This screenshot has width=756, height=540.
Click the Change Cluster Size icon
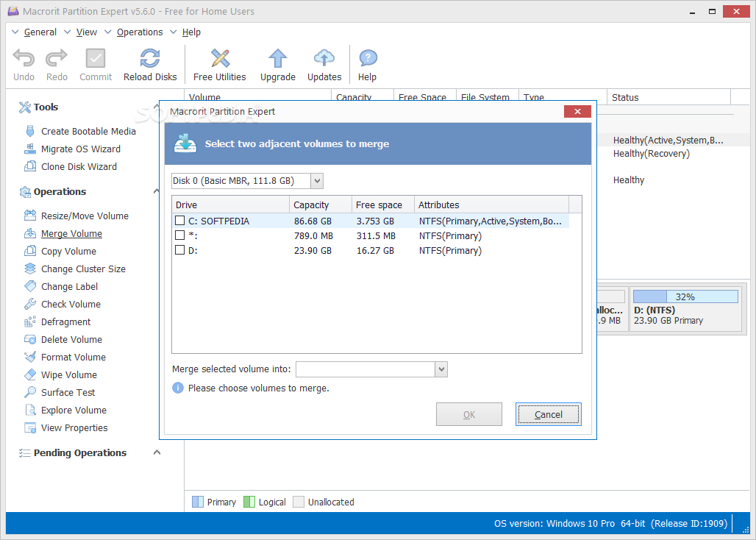coord(30,269)
